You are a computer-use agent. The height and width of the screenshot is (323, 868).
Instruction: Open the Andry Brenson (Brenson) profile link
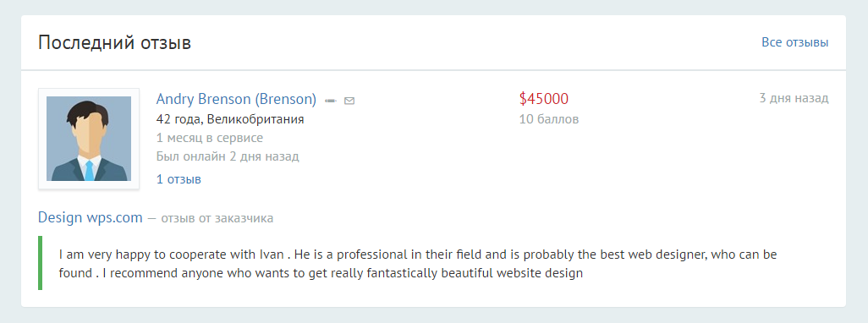click(236, 99)
